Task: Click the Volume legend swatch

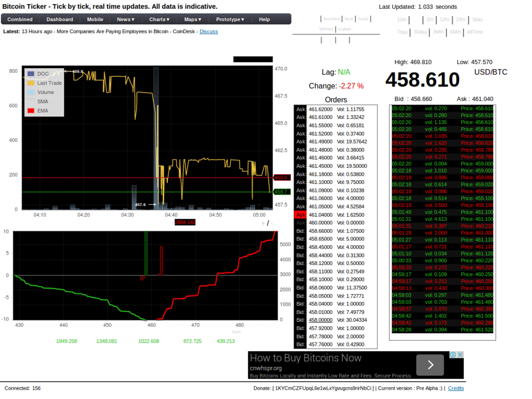Action: [31, 92]
